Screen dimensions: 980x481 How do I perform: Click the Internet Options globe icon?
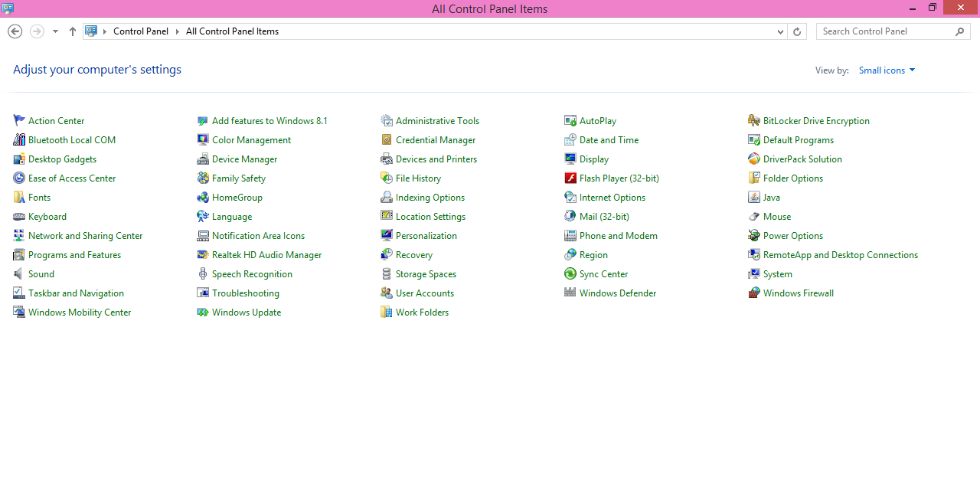pos(570,197)
